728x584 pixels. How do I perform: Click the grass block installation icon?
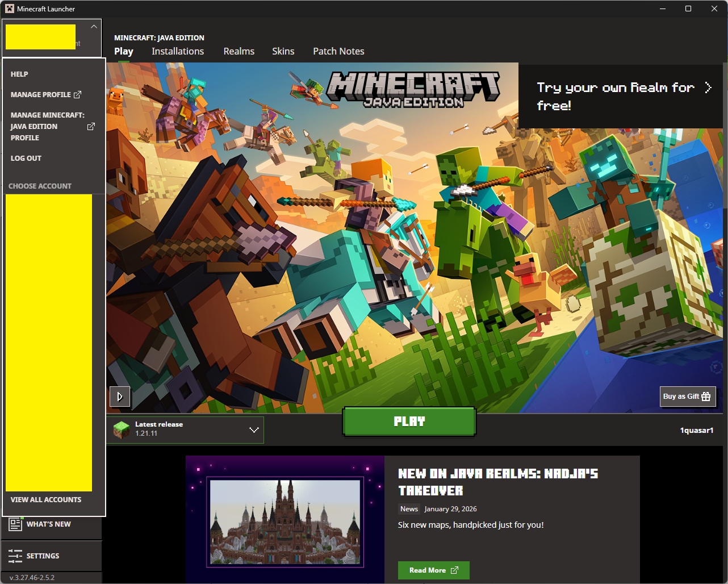click(x=122, y=430)
